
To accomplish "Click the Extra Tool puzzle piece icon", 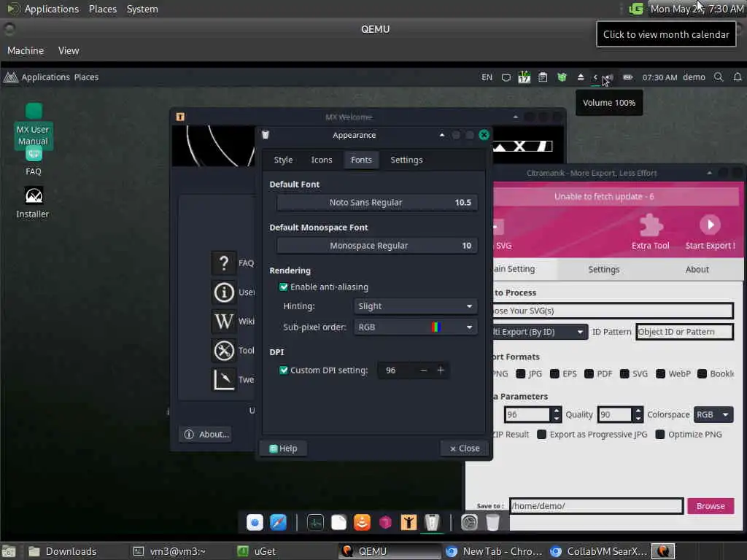I will tap(651, 225).
